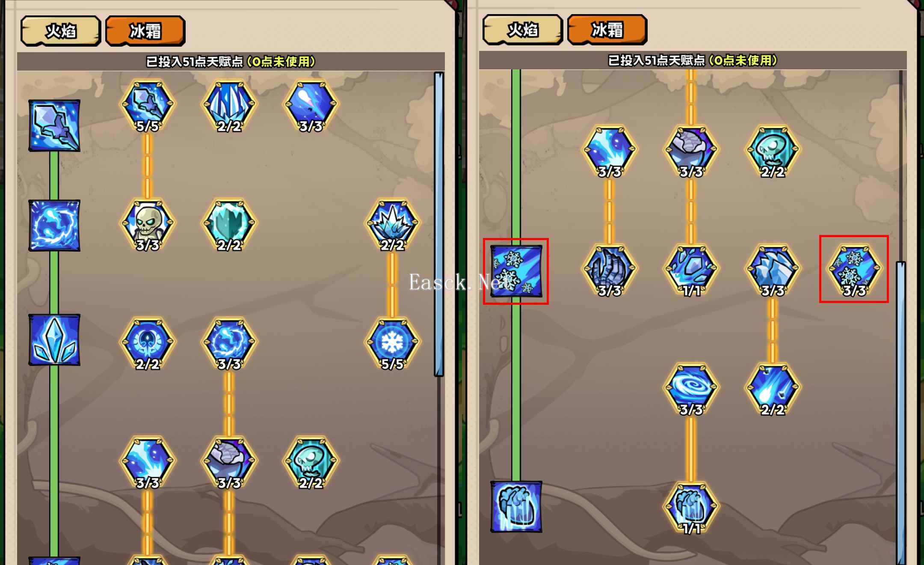Select the armored gauntlet 3/3 talent
This screenshot has width=924, height=565.
coord(609,270)
